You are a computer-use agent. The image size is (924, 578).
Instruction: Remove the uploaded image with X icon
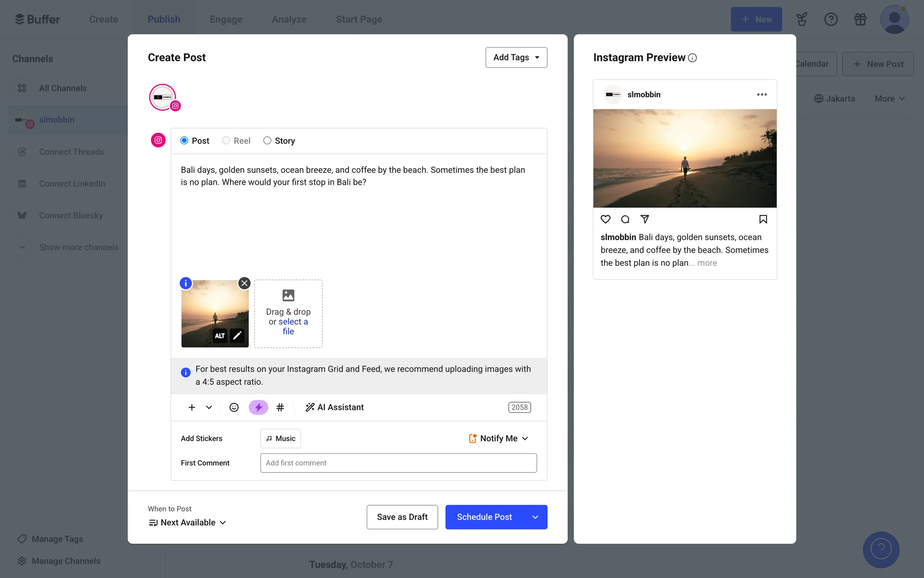(244, 283)
